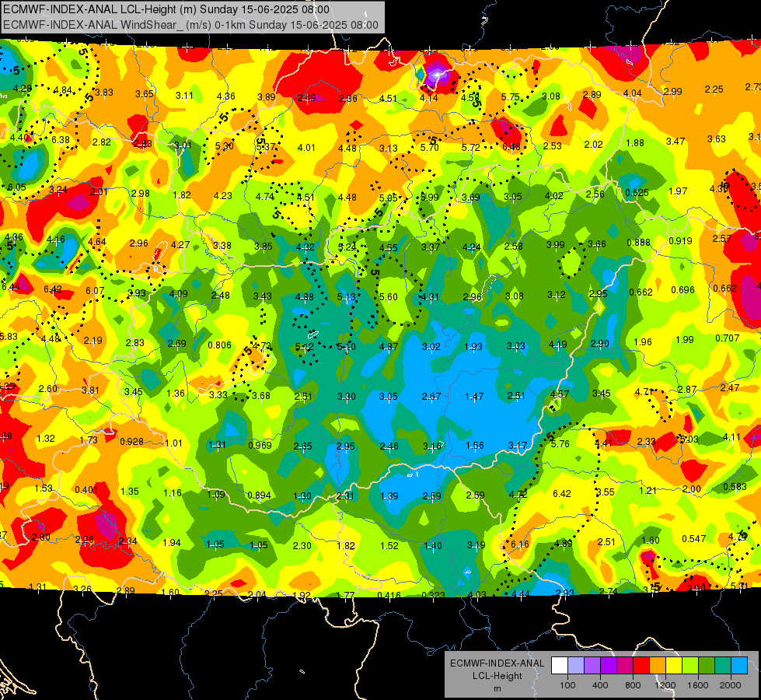Select the dark green legend swatch

tap(706, 665)
